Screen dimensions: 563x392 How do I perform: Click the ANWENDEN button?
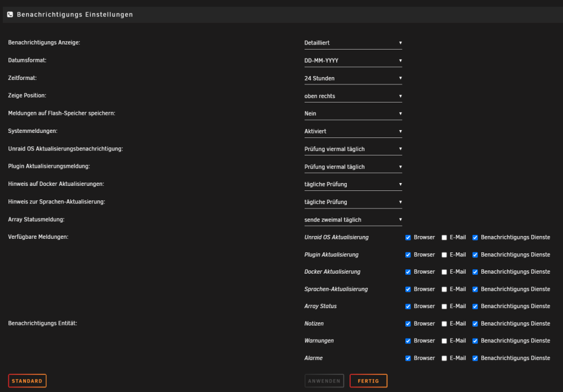coord(324,381)
